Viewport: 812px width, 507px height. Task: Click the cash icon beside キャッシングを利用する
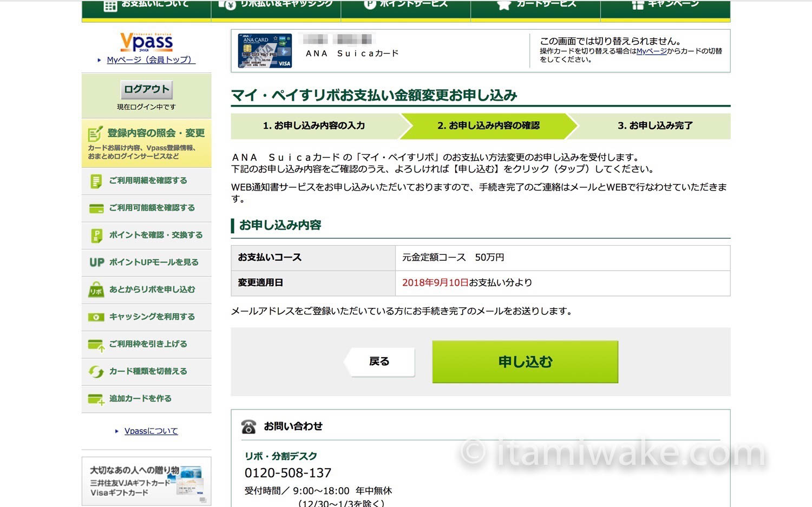[96, 317]
